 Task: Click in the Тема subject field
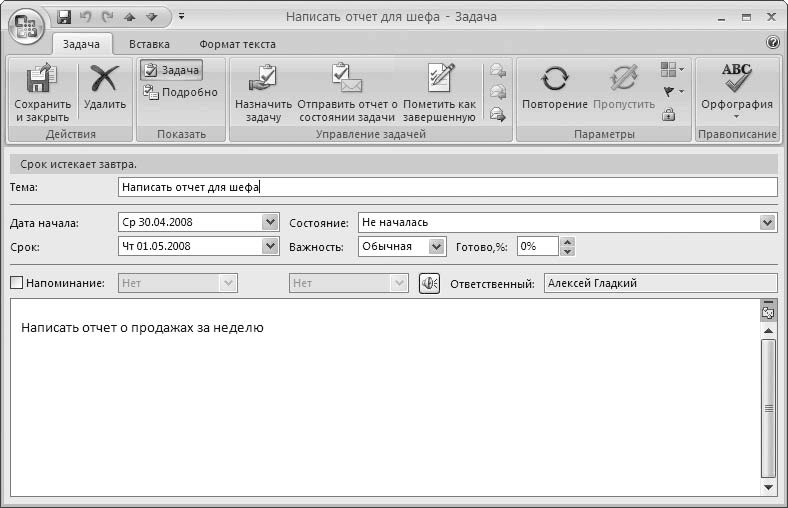(x=447, y=186)
